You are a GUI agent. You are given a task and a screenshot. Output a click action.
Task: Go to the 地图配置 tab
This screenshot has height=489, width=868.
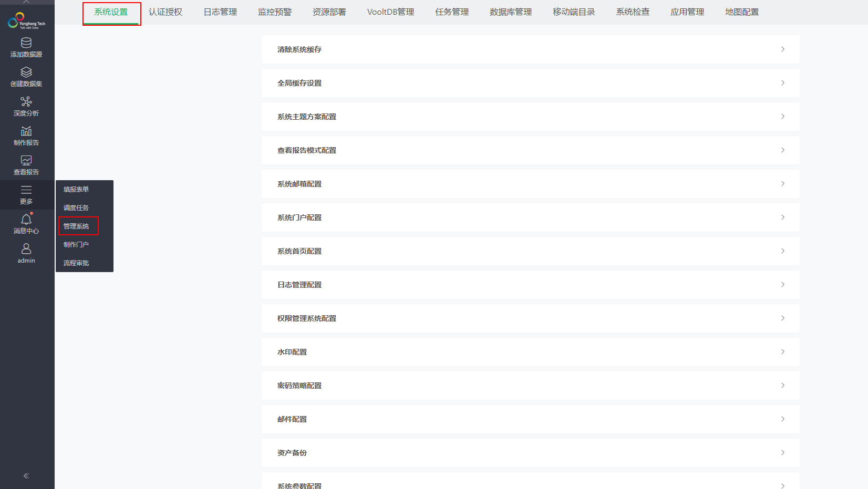coord(741,12)
